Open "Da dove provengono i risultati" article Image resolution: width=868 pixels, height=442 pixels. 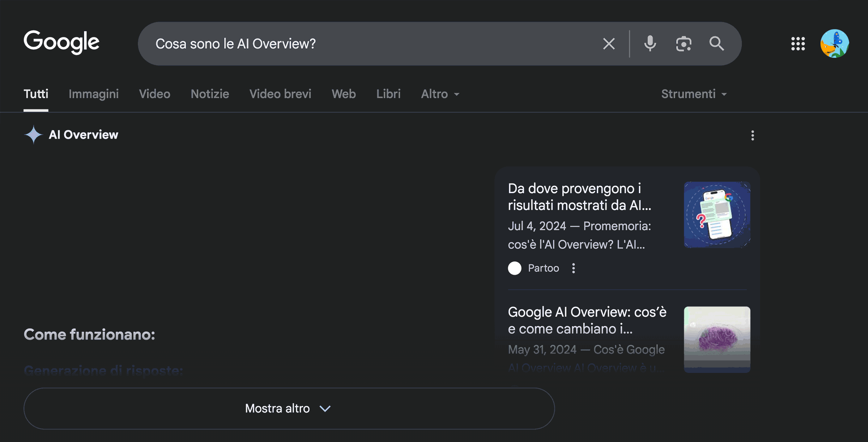[579, 197]
